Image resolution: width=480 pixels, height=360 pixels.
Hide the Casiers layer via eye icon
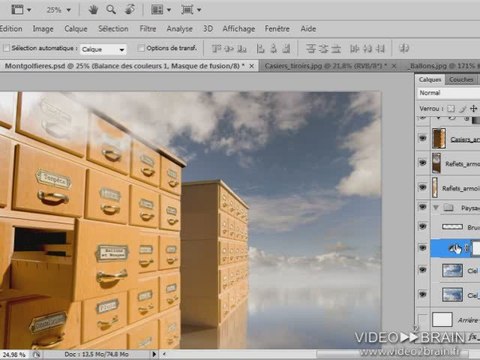tap(423, 138)
